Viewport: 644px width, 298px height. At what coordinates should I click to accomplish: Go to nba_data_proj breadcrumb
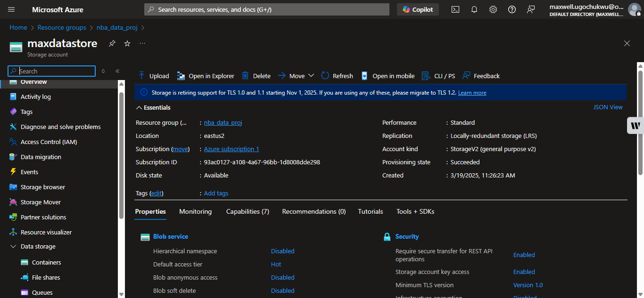coord(117,28)
